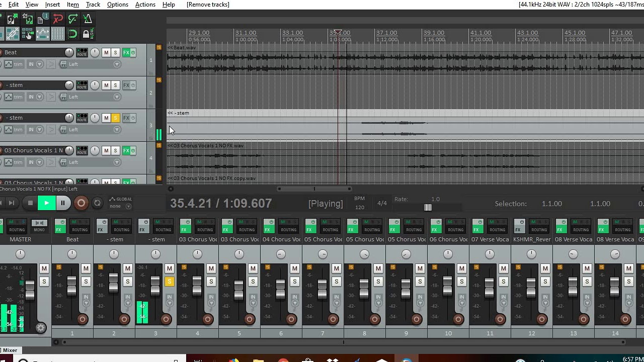Viewport: 644px width, 362px height.
Task: Open the Master settings gear in mixer
Action: pyautogui.click(x=41, y=328)
